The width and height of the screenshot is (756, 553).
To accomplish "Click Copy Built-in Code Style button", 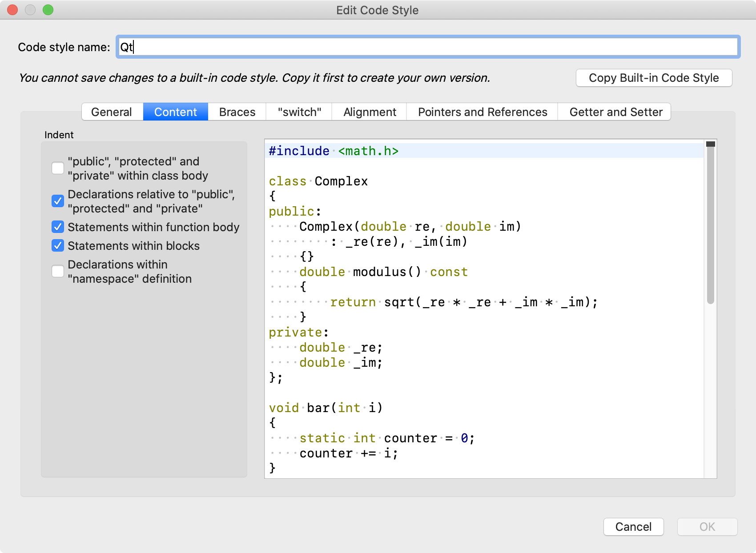I will click(653, 78).
